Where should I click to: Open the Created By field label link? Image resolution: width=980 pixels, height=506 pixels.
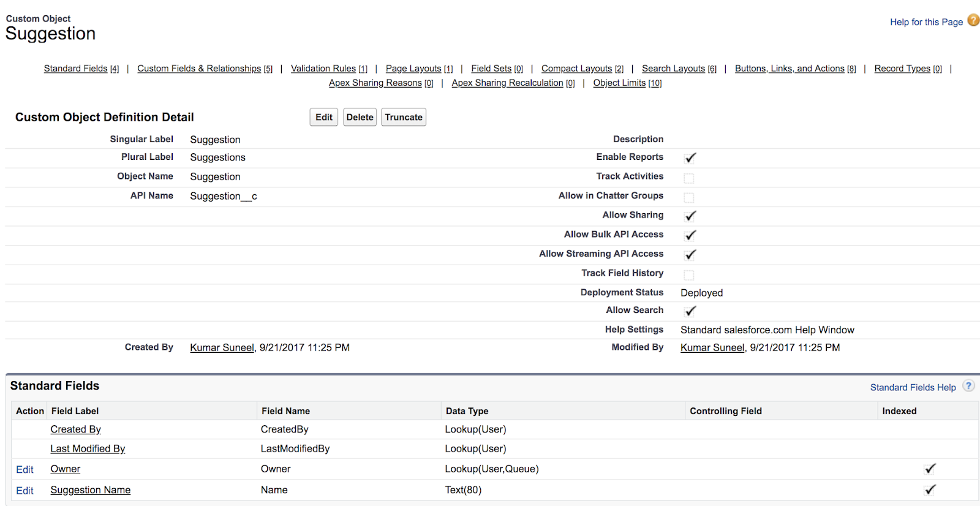76,429
